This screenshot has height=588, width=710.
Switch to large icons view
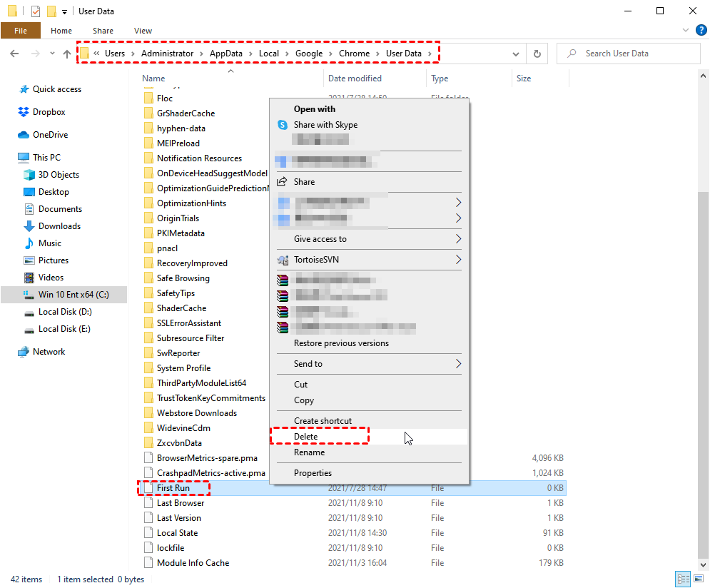coord(699,579)
